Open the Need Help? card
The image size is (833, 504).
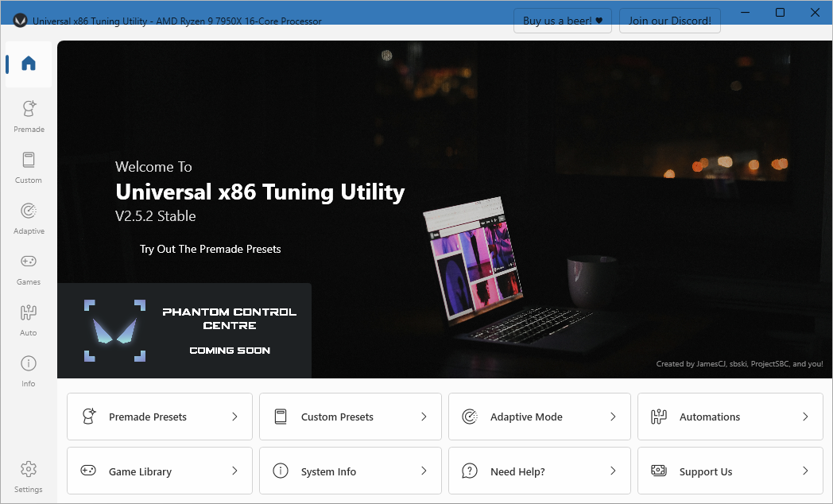[x=539, y=471]
